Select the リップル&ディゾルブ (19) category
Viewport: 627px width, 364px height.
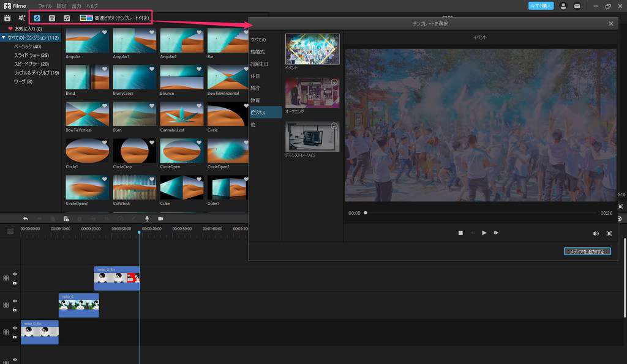36,73
